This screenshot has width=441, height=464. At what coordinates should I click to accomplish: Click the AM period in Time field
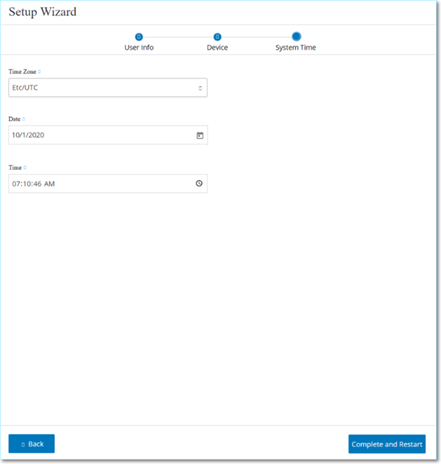coord(49,184)
